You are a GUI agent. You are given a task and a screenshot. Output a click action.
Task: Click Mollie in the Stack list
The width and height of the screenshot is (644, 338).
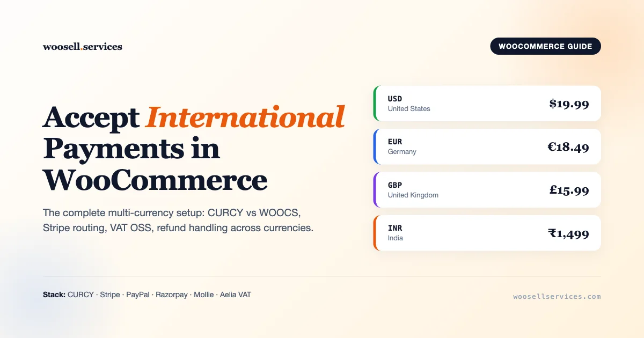[x=204, y=295]
